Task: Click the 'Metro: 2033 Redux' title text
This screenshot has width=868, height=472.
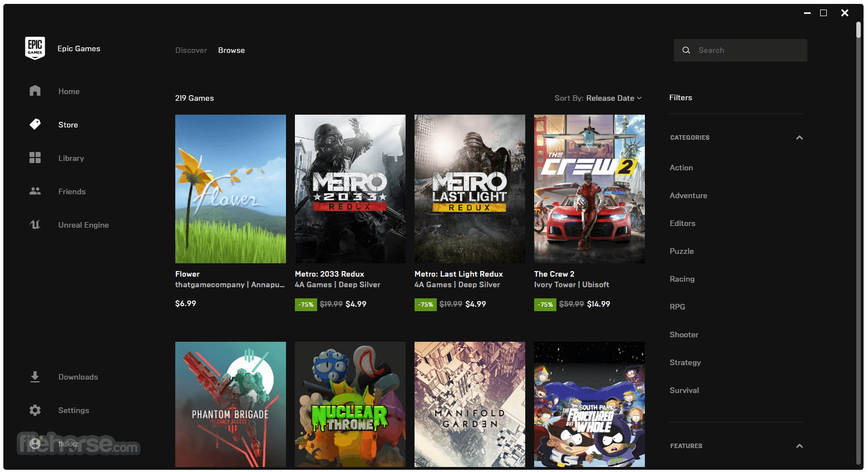Action: tap(329, 274)
